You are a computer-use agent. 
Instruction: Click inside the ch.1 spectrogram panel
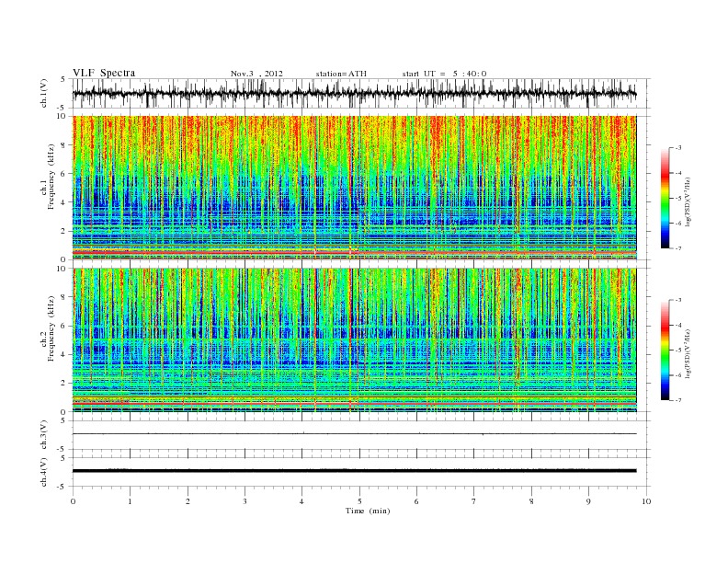pyautogui.click(x=354, y=188)
